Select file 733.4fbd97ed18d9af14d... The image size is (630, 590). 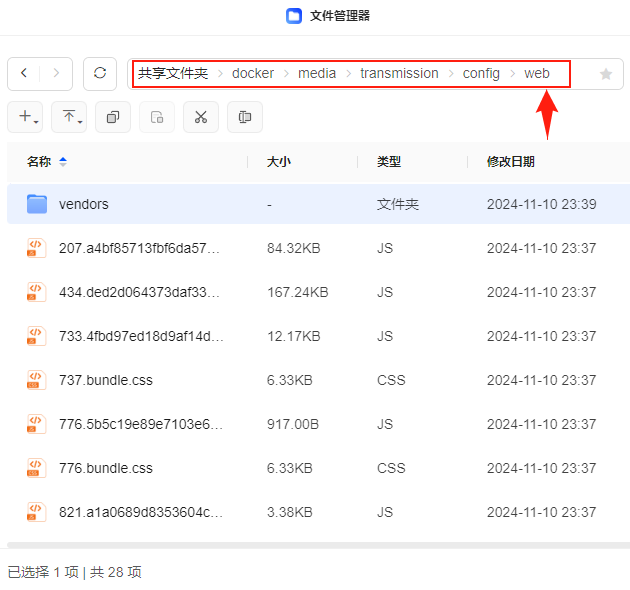[x=141, y=336]
